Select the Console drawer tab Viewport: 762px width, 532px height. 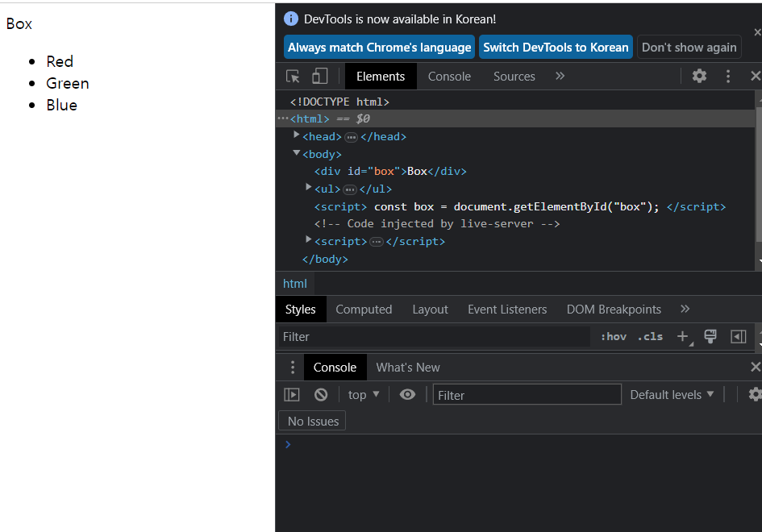pos(335,368)
